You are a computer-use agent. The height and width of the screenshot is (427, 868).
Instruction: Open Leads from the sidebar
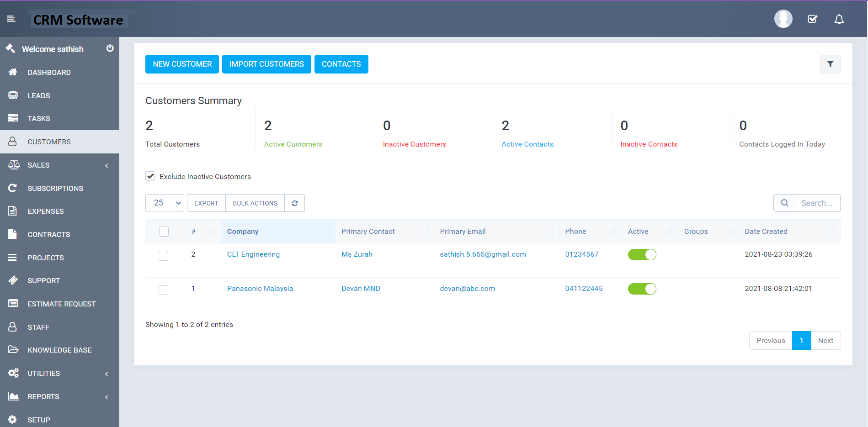click(x=39, y=96)
